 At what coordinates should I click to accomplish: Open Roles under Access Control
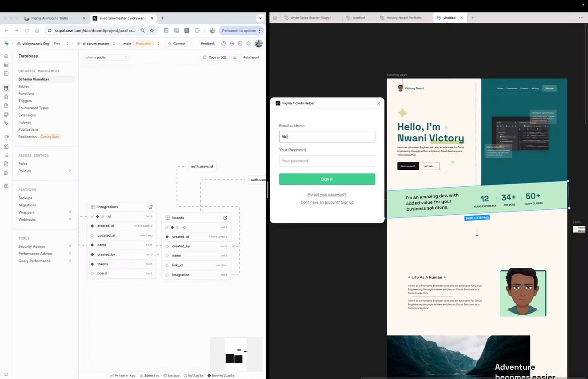(x=23, y=164)
